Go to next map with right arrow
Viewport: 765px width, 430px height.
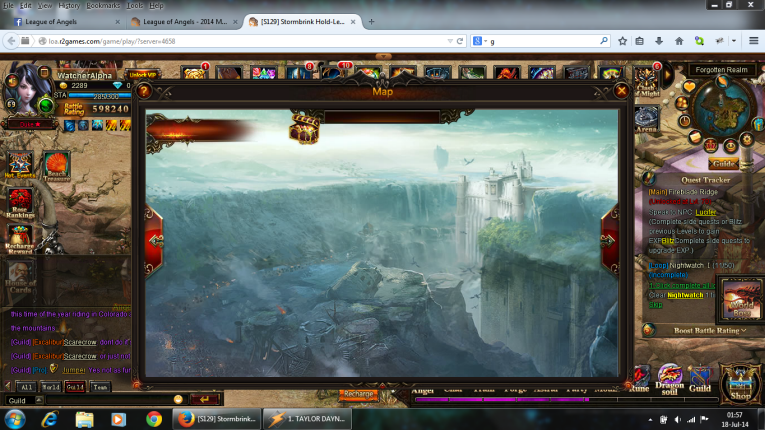(x=610, y=240)
